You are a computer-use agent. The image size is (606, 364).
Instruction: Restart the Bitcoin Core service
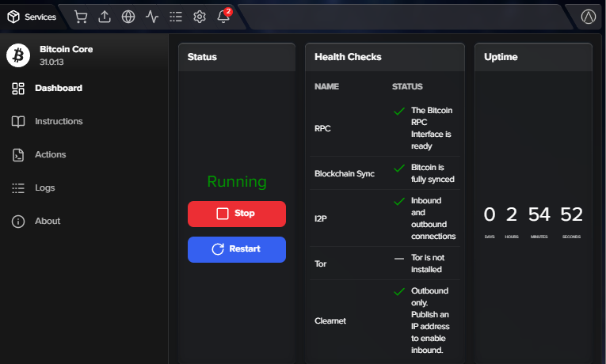click(237, 249)
